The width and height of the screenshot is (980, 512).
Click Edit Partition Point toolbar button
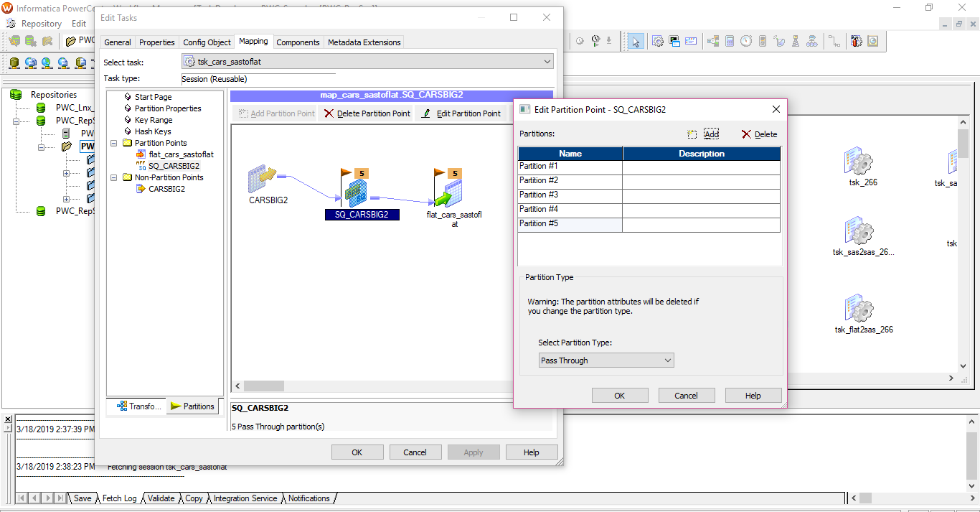pos(461,113)
